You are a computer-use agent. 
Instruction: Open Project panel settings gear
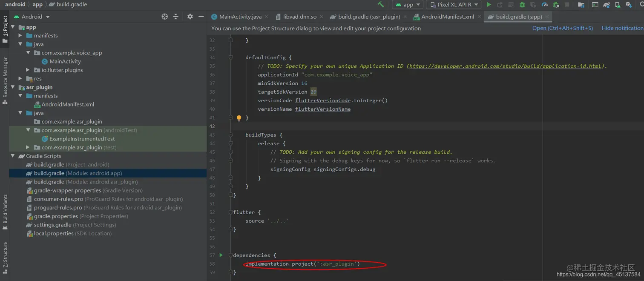(190, 17)
